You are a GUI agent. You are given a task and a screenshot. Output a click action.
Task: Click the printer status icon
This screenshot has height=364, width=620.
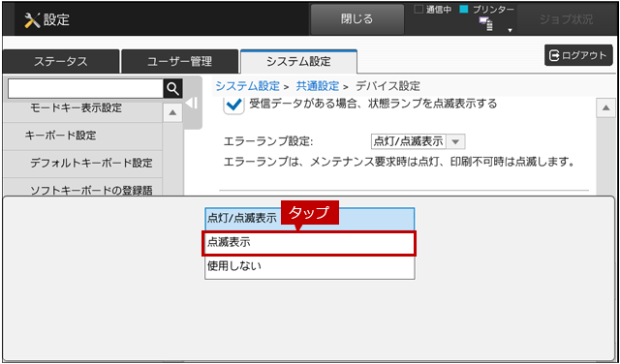coord(486,24)
